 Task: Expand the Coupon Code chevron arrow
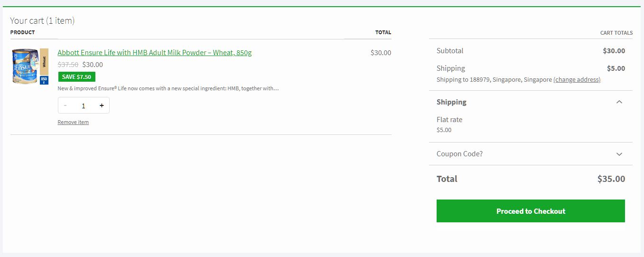point(619,154)
